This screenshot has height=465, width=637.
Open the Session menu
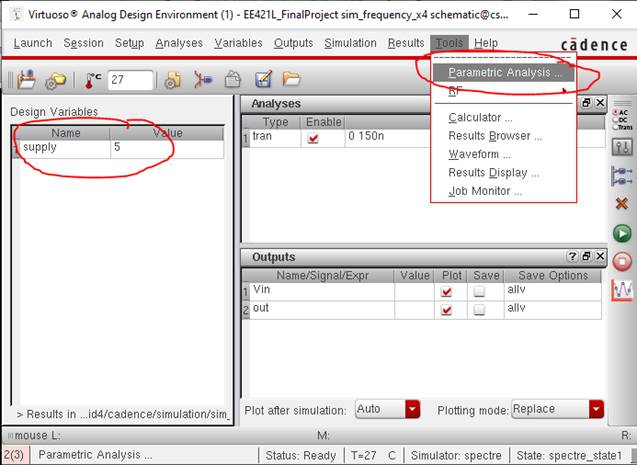[x=83, y=43]
